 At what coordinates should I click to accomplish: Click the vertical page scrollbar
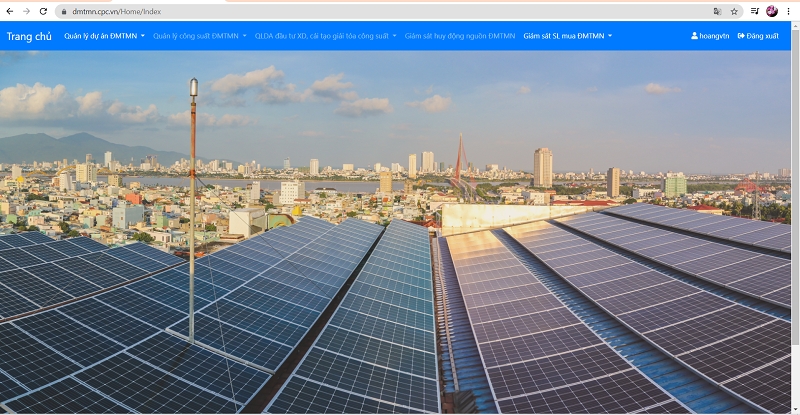coord(796,200)
